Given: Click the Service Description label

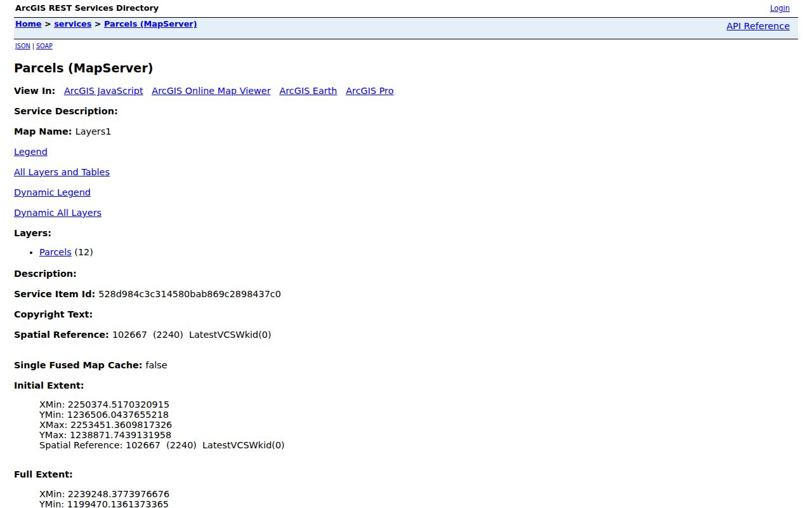Looking at the screenshot, I should pyautogui.click(x=66, y=111).
